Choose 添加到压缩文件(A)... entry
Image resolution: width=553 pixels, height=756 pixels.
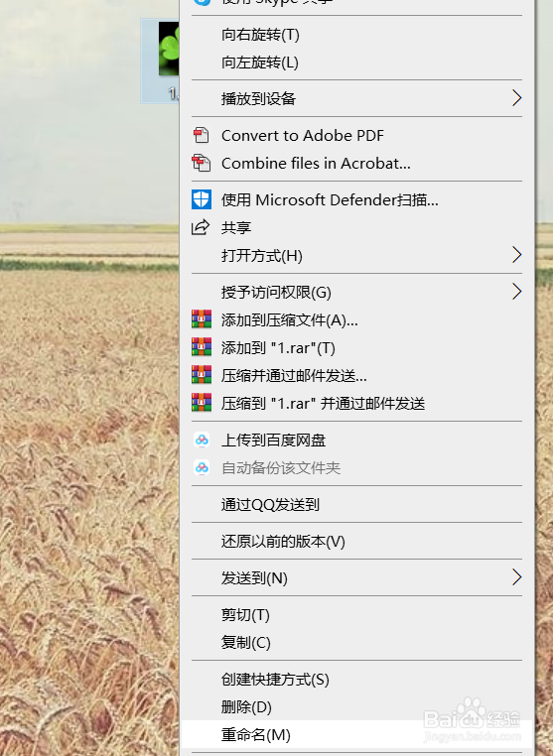(x=357, y=319)
